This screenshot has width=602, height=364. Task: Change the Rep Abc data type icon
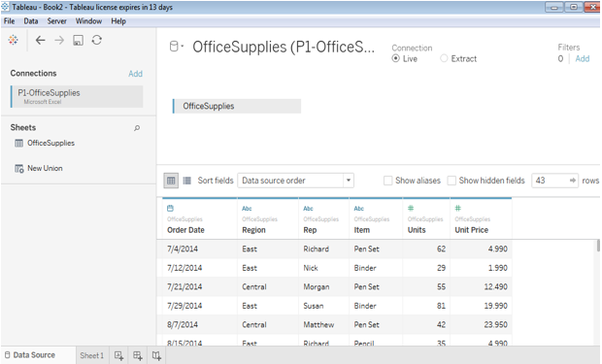[x=309, y=209]
